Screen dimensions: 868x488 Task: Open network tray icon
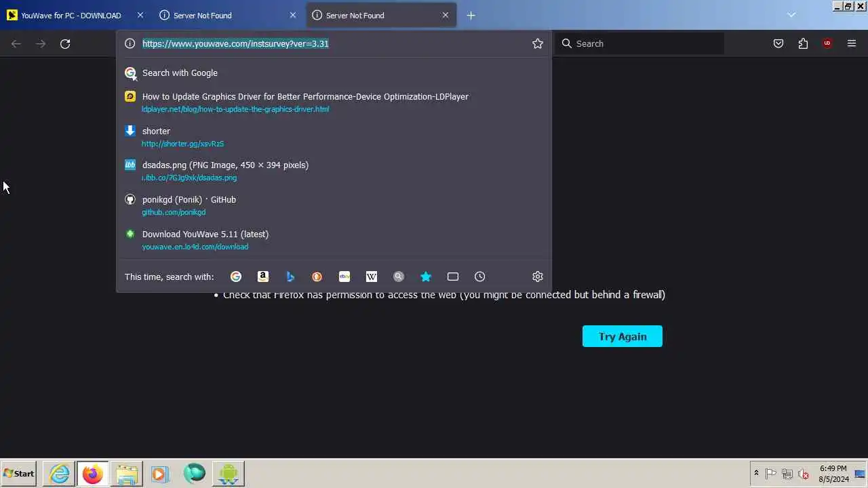click(x=787, y=474)
